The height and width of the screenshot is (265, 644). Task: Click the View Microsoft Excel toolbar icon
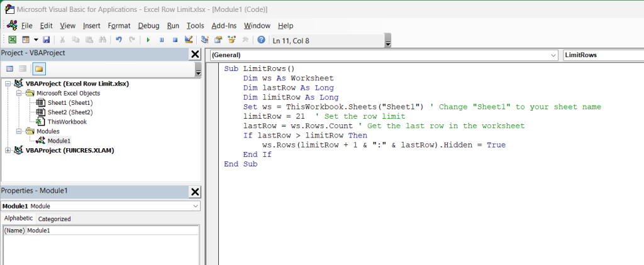pos(13,40)
